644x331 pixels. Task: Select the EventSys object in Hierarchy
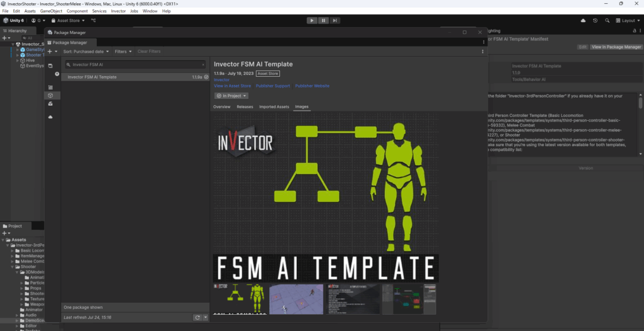tap(35, 65)
